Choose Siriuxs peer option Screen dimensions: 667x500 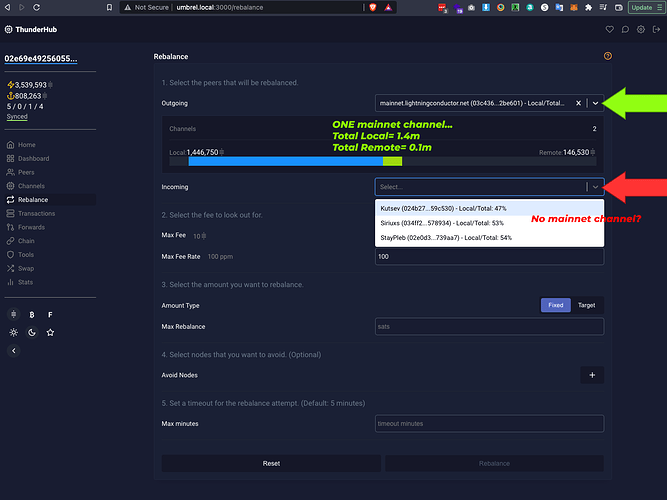[x=489, y=223]
